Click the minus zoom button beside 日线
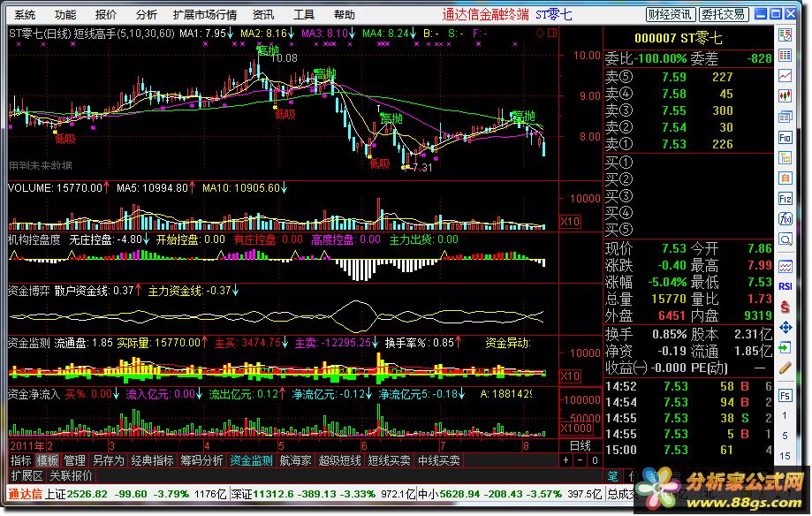Viewport: 812px width, 516px height. (x=581, y=460)
